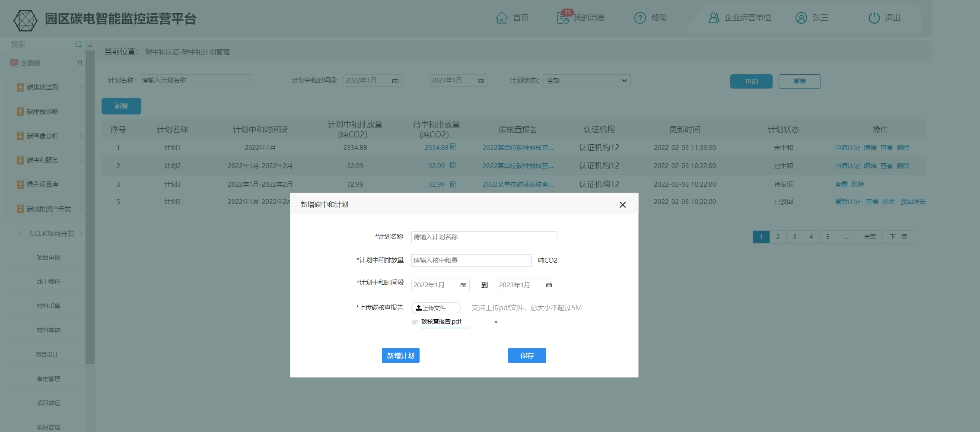The width and height of the screenshot is (980, 432).
Task: Close the 新增碳中和计划 dialog
Action: click(x=623, y=205)
